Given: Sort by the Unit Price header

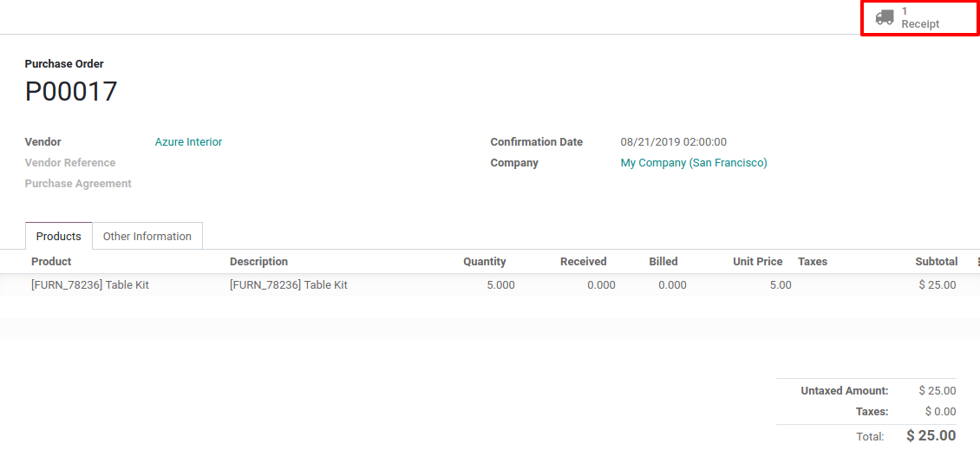Looking at the screenshot, I should coord(757,261).
